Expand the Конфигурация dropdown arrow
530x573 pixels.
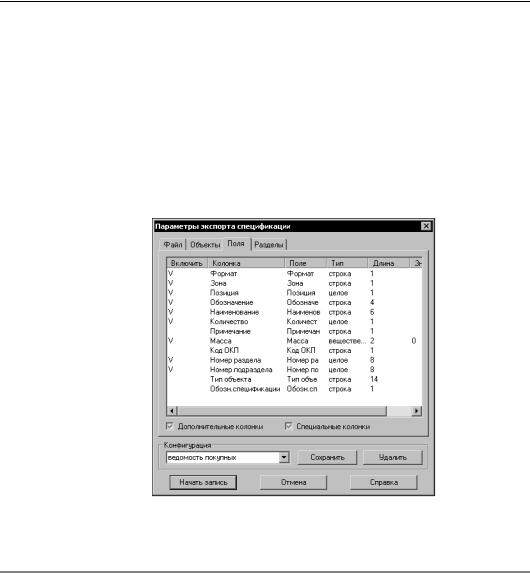pos(284,457)
